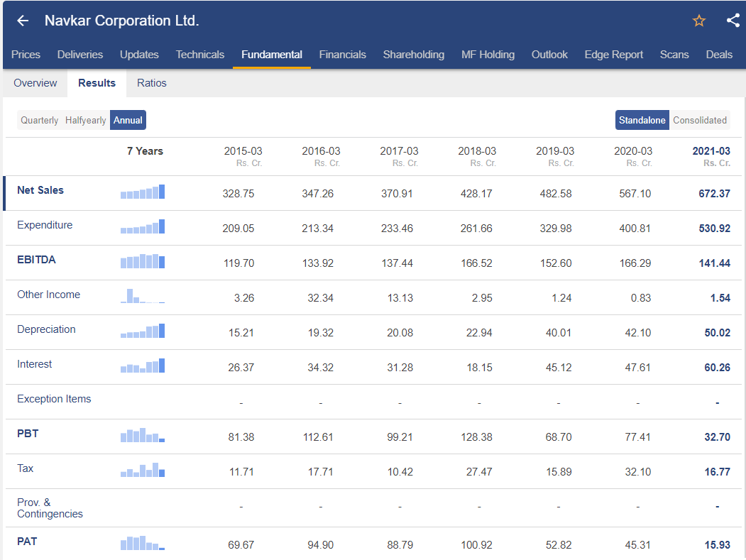Click Prov. & Contingencies row label

50,507
